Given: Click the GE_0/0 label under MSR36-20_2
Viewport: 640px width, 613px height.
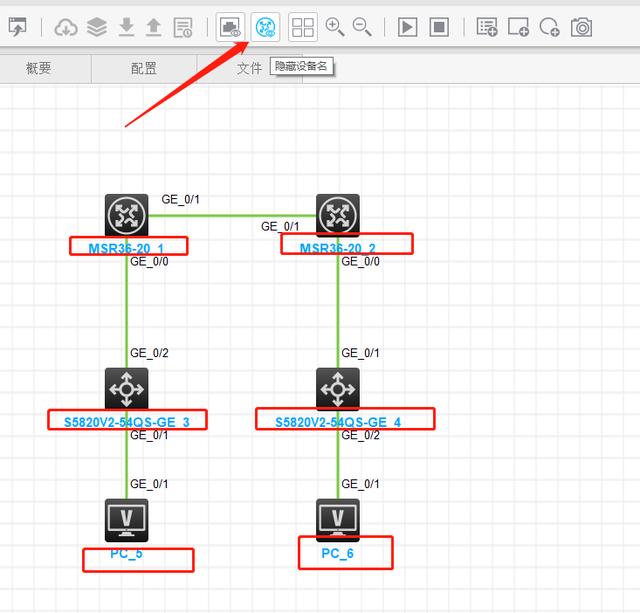Looking at the screenshot, I should pyautogui.click(x=360, y=262).
